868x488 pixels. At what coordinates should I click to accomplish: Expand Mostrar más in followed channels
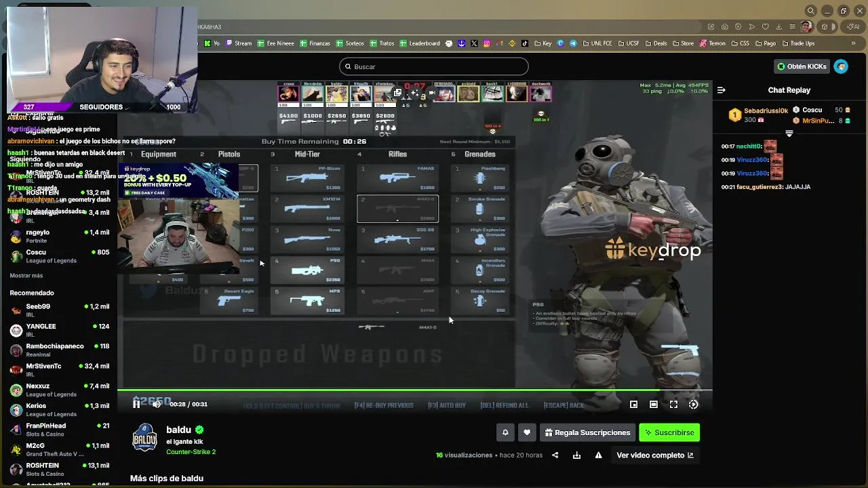(x=26, y=276)
